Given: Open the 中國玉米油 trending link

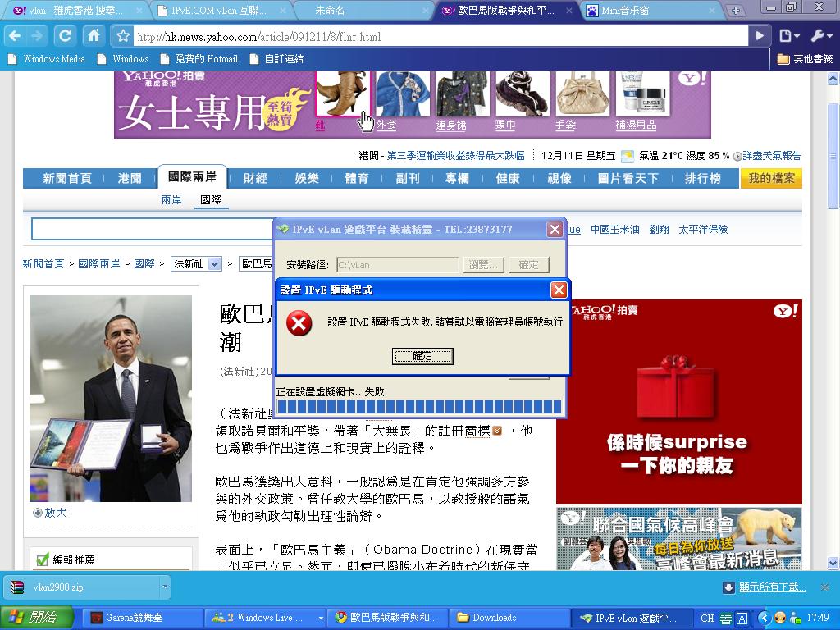Looking at the screenshot, I should 615,230.
